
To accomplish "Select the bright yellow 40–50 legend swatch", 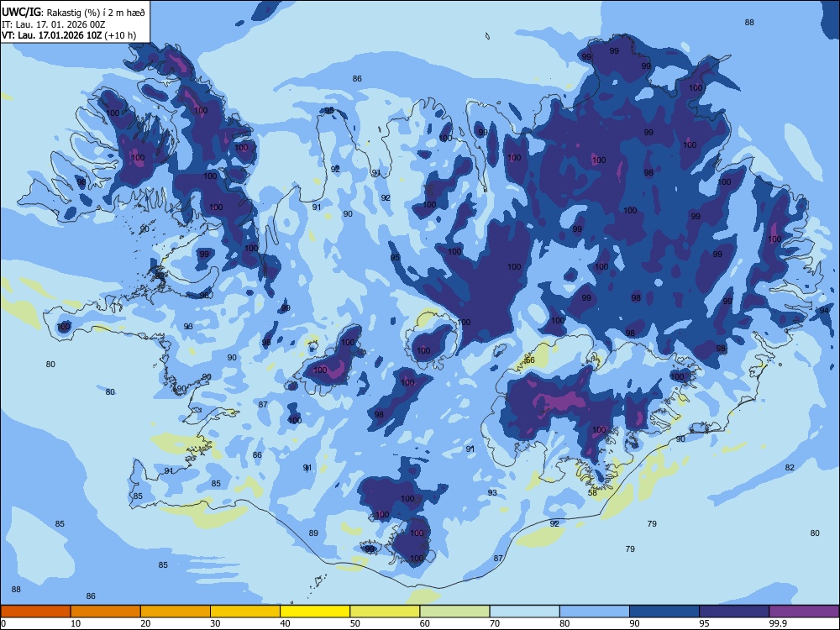I will (315, 612).
